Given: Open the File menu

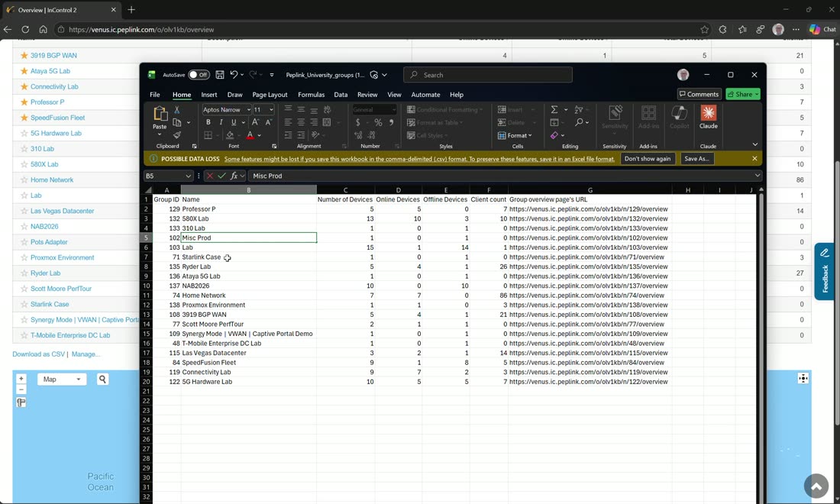Looking at the screenshot, I should tap(155, 94).
